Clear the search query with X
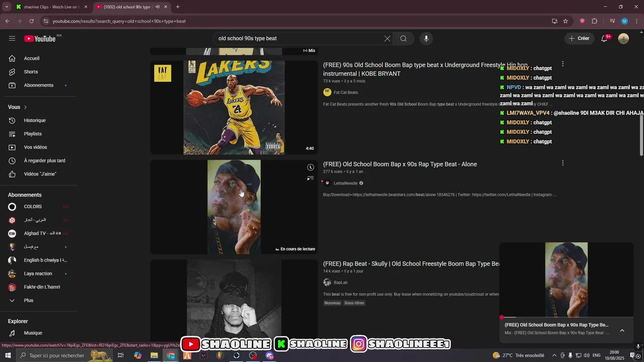 tap(387, 39)
